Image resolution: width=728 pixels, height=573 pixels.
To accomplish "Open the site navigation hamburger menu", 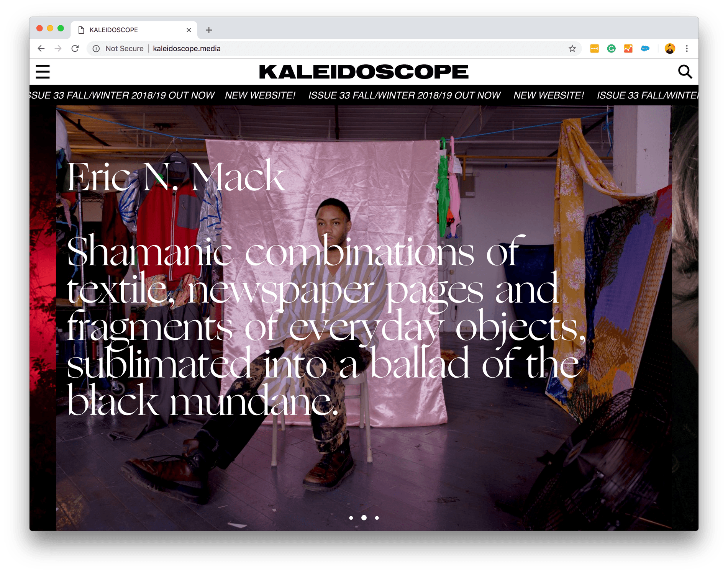I will point(43,72).
